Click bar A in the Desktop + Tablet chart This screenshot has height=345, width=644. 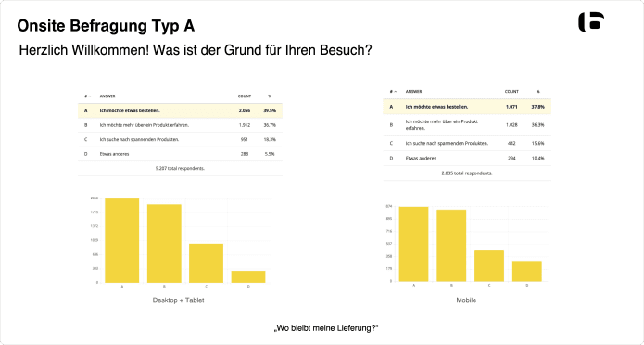[x=122, y=240]
